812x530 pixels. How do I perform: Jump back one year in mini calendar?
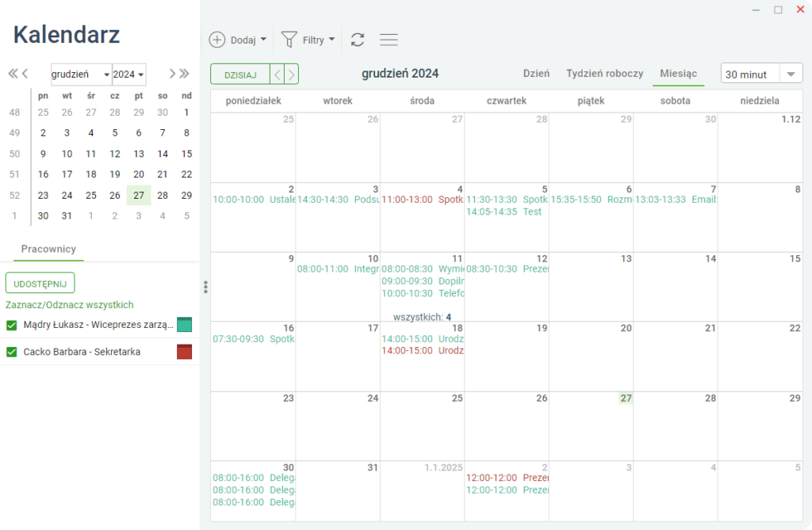point(13,74)
